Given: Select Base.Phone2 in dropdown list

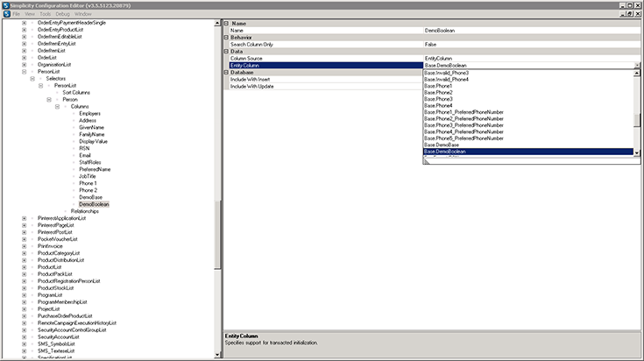Looking at the screenshot, I should click(438, 92).
